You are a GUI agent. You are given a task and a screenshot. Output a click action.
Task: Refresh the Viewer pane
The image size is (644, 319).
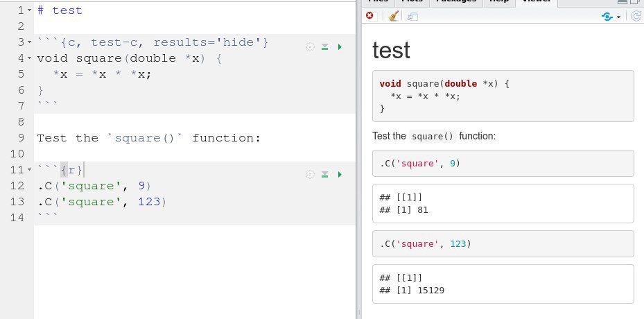[x=636, y=16]
